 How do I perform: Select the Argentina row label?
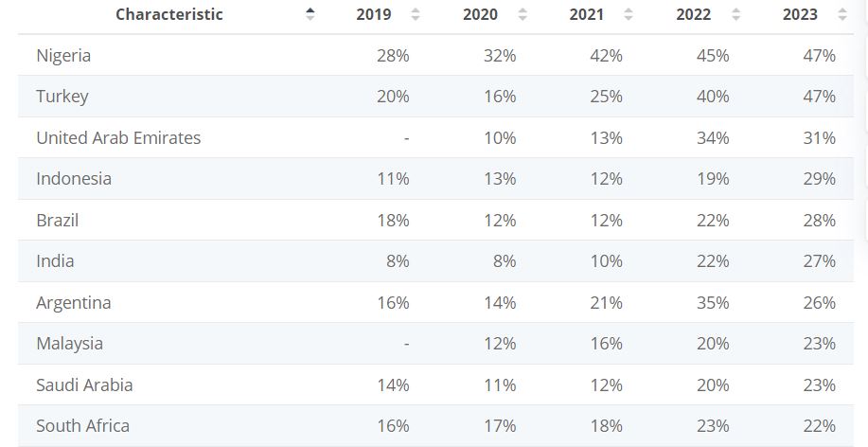[73, 303]
